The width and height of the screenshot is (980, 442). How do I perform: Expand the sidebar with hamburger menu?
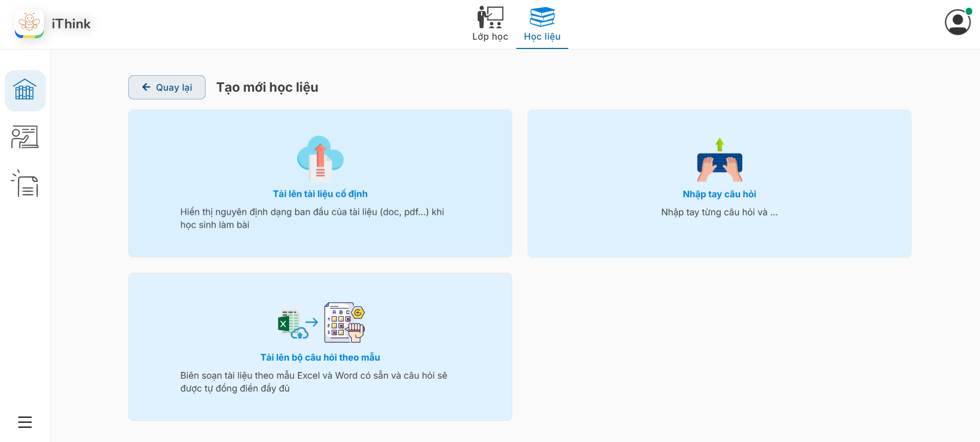tap(25, 422)
